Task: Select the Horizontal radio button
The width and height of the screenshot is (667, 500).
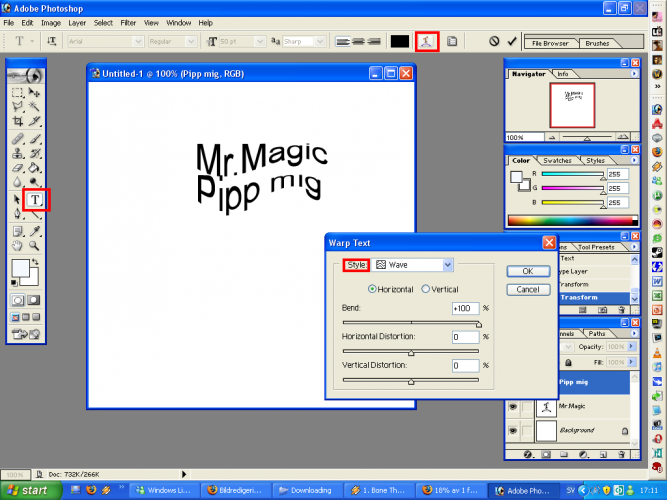Action: [x=374, y=289]
